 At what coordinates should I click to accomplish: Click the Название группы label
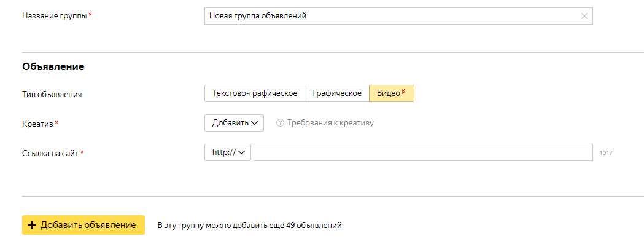pos(55,16)
